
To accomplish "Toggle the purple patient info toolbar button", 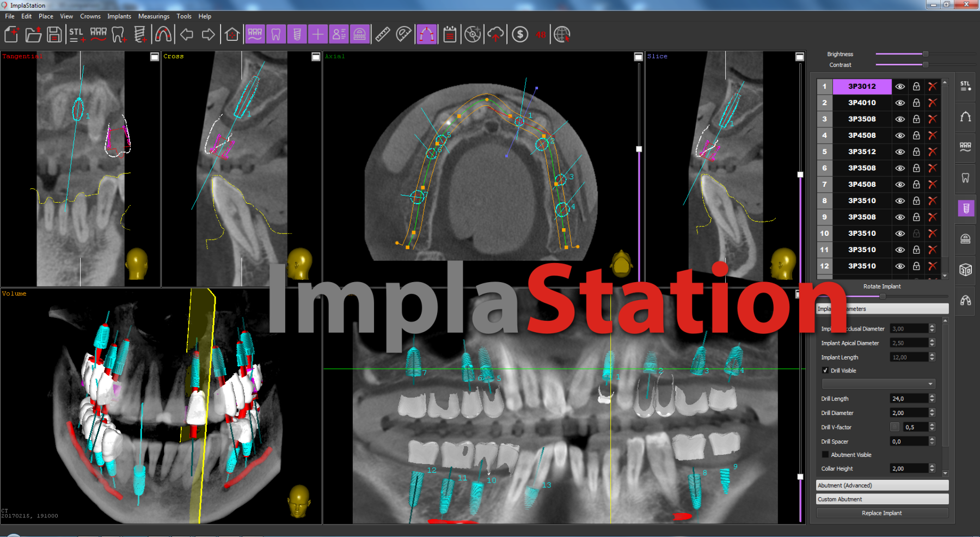I will [x=339, y=34].
